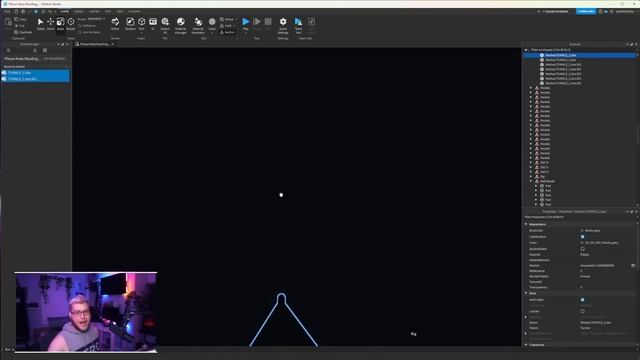This screenshot has height=360, width=640.
Task: Open Game Settings
Action: pos(283,25)
